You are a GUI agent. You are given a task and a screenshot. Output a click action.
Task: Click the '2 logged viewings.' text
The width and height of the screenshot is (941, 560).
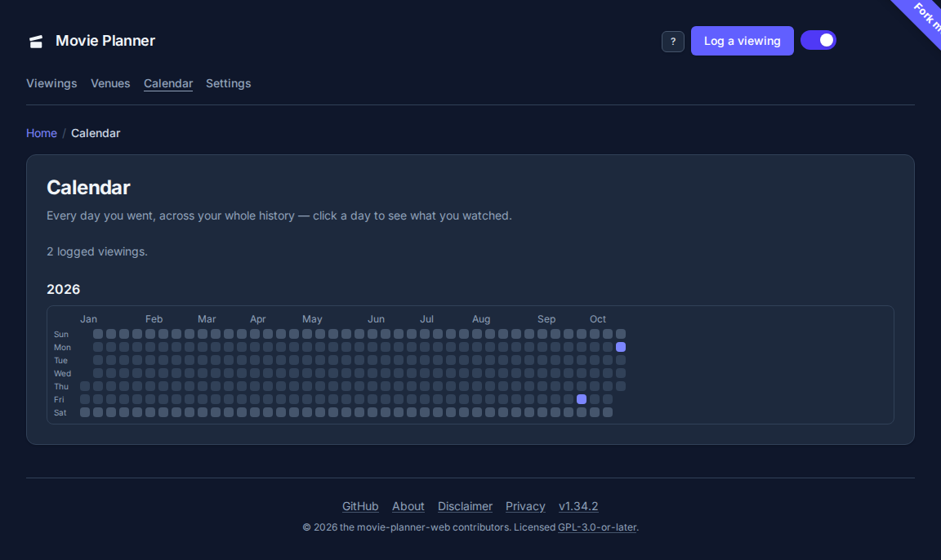tap(97, 251)
